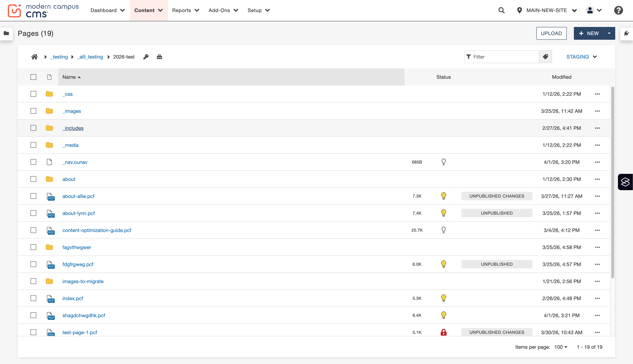Open the _media folder link
Image resolution: width=633 pixels, height=364 pixels.
click(x=70, y=145)
